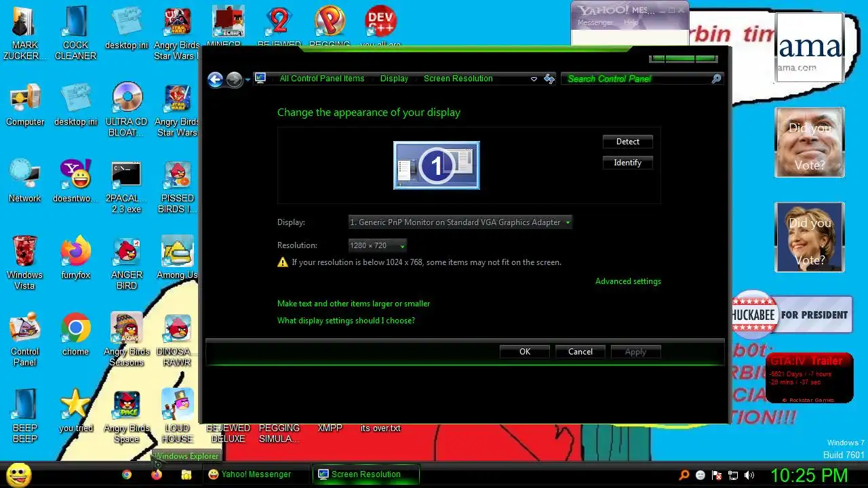Click 'Screen Resolution' breadcrumb
868x488 pixels.
point(458,79)
